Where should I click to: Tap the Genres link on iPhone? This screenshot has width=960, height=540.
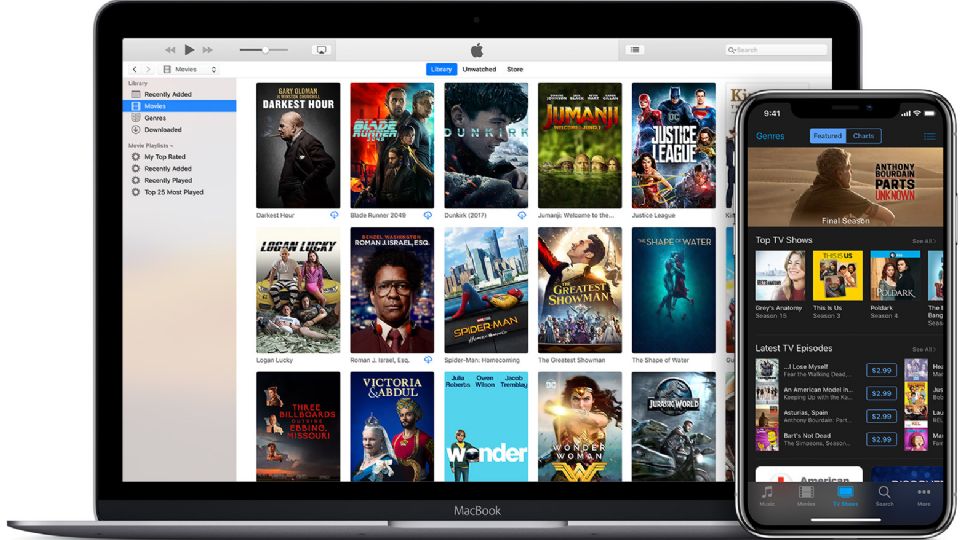point(770,136)
